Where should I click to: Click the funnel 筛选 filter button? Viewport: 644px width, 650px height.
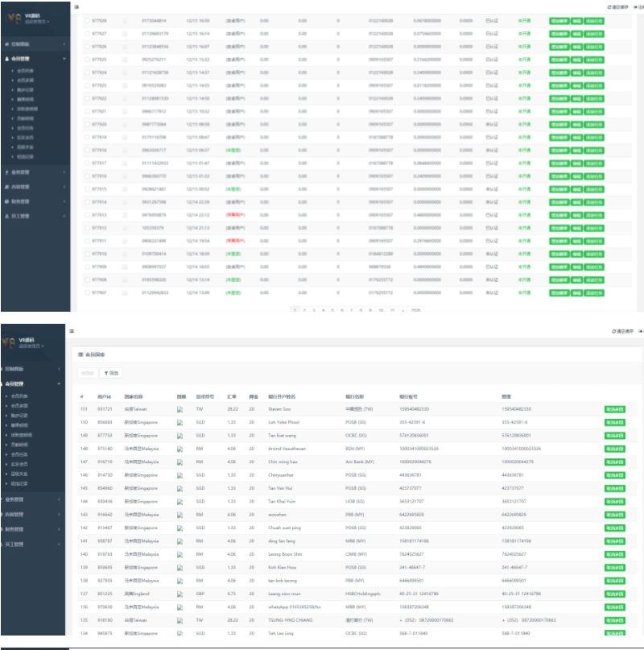click(112, 373)
